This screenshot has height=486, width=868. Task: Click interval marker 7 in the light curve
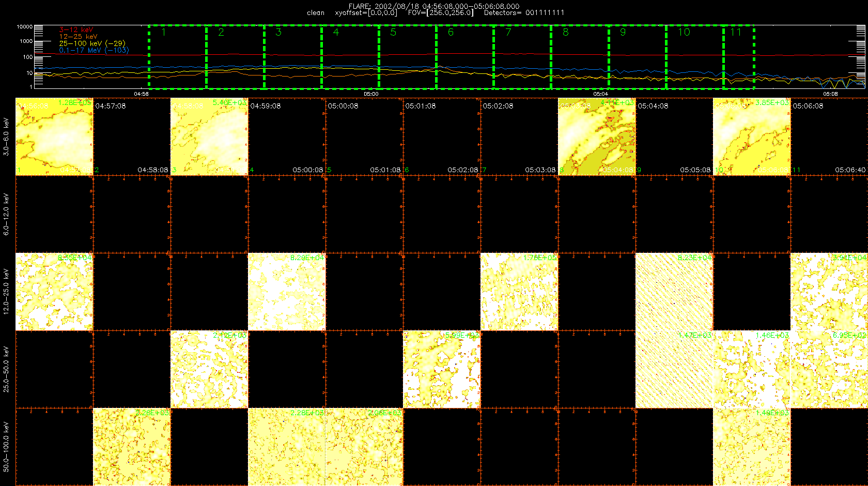[508, 33]
